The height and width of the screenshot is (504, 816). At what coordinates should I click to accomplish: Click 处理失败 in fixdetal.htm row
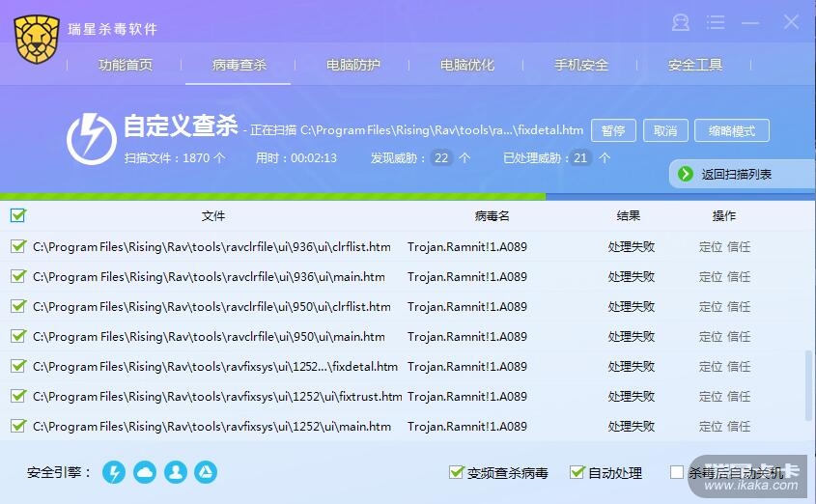[x=632, y=367]
